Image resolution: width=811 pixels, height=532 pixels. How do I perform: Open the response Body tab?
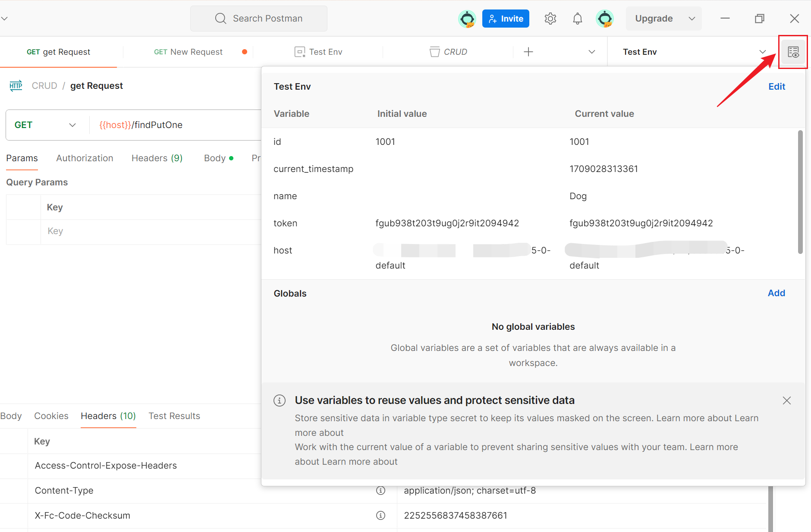[11, 416]
